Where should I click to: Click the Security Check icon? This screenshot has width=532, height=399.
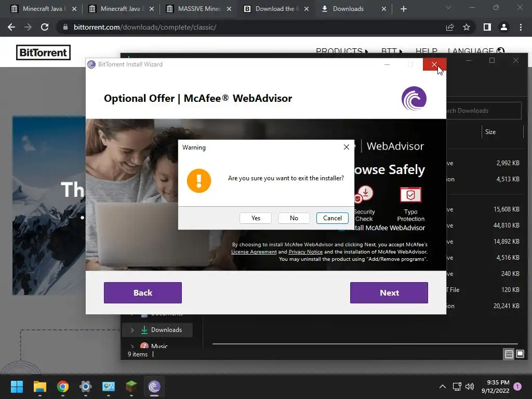point(364,194)
